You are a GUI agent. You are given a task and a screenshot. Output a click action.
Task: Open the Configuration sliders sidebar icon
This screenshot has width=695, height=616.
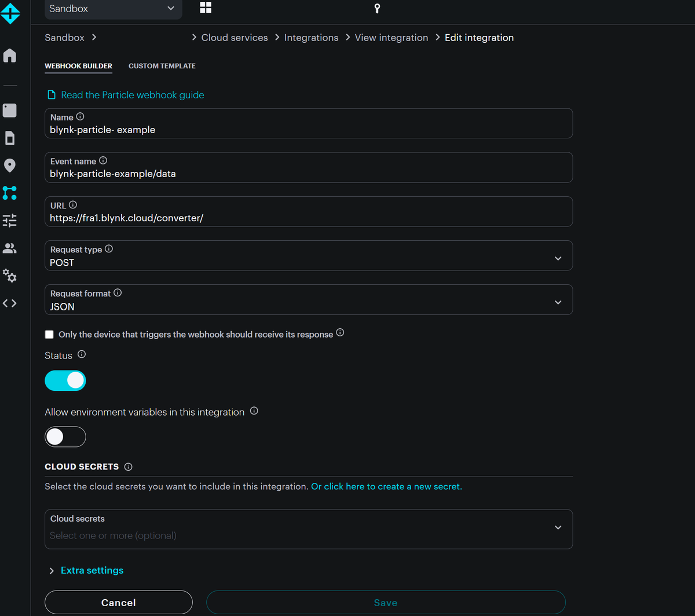pos(10,220)
